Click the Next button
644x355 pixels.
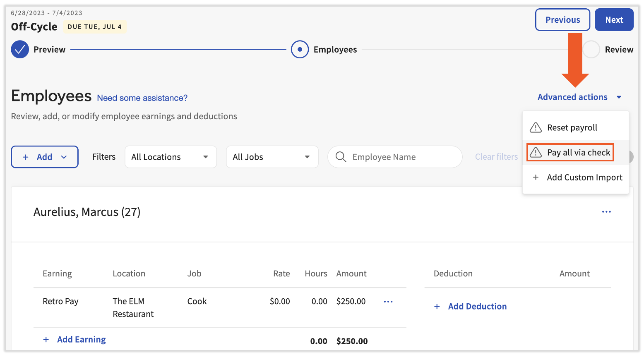[x=614, y=19]
